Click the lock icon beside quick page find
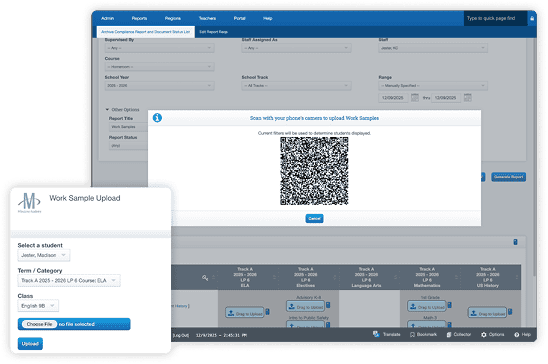The width and height of the screenshot is (548, 364). pyautogui.click(x=532, y=18)
